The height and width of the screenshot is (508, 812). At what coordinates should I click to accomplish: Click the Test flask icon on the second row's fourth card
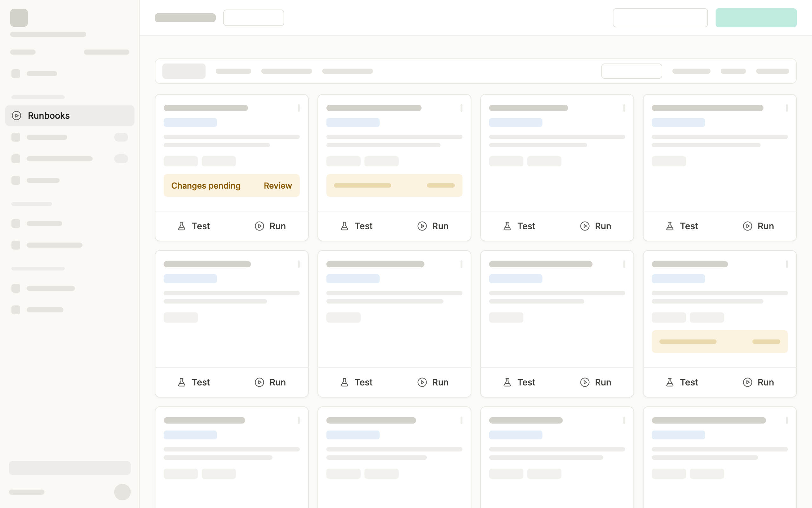click(x=670, y=382)
